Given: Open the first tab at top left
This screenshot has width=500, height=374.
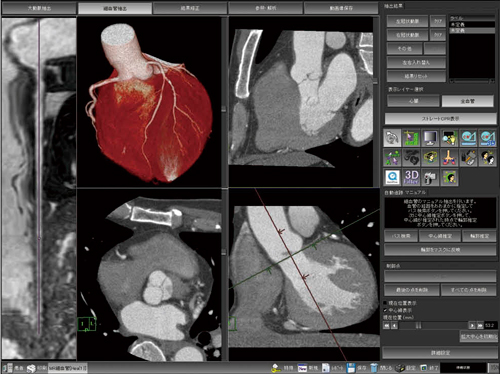Looking at the screenshot, I should coord(39,9).
